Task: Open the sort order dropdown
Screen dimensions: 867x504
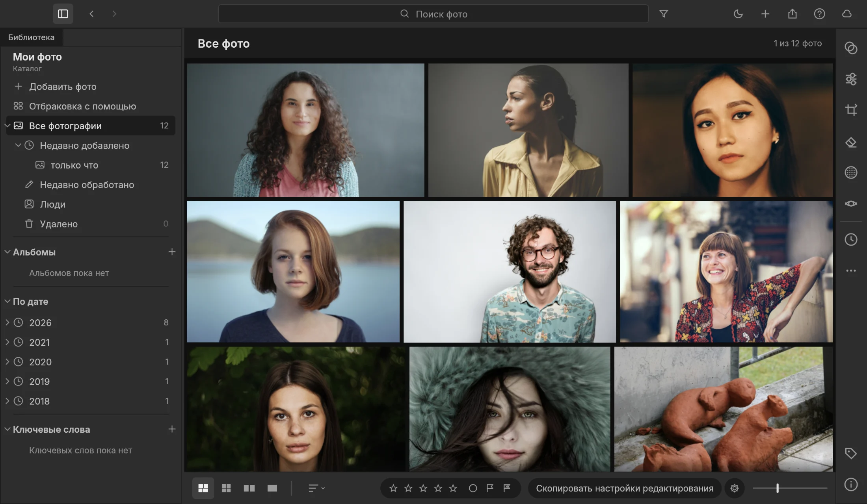Action: (316, 488)
